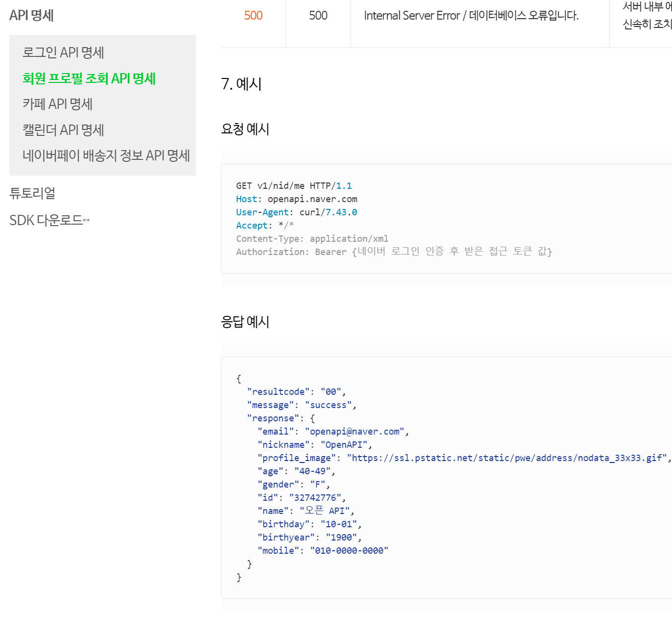
Task: Open the 로그인 API 명세 sidebar item
Action: (63, 52)
